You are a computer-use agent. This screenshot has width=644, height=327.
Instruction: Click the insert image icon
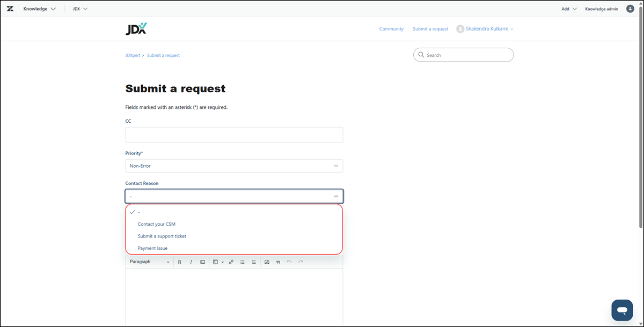point(267,262)
